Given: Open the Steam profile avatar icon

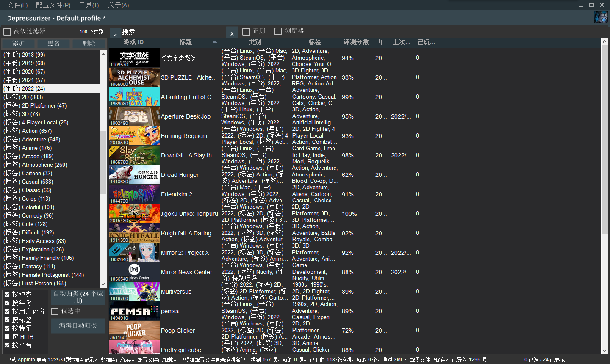Looking at the screenshot, I should click(x=601, y=17).
